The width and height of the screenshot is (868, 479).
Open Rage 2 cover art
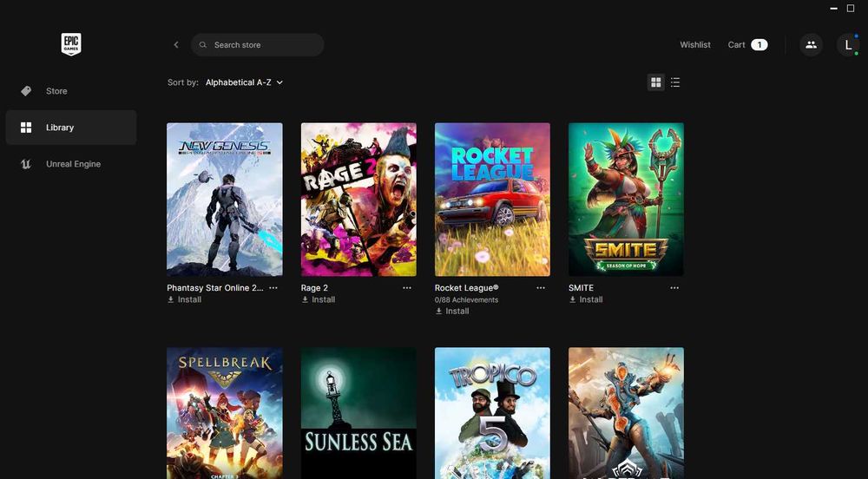[358, 199]
